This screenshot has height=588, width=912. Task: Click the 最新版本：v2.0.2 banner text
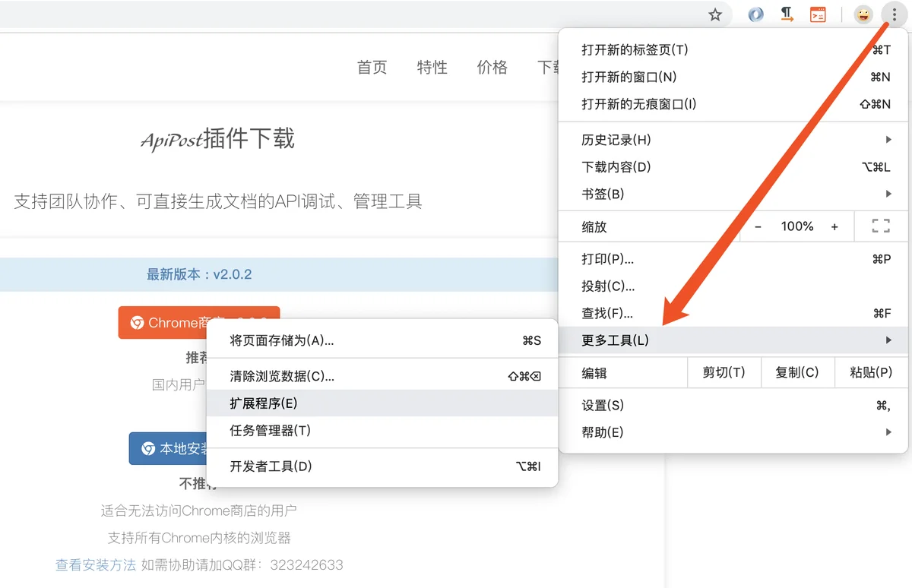coord(199,274)
